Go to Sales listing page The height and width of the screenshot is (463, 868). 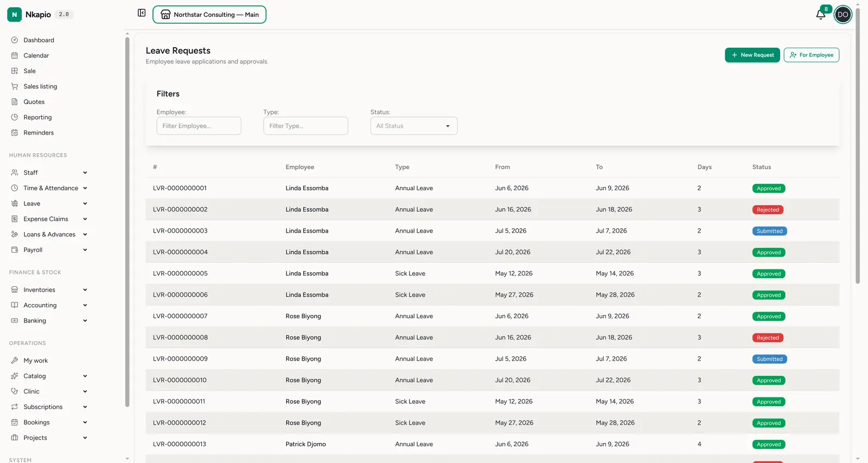40,86
